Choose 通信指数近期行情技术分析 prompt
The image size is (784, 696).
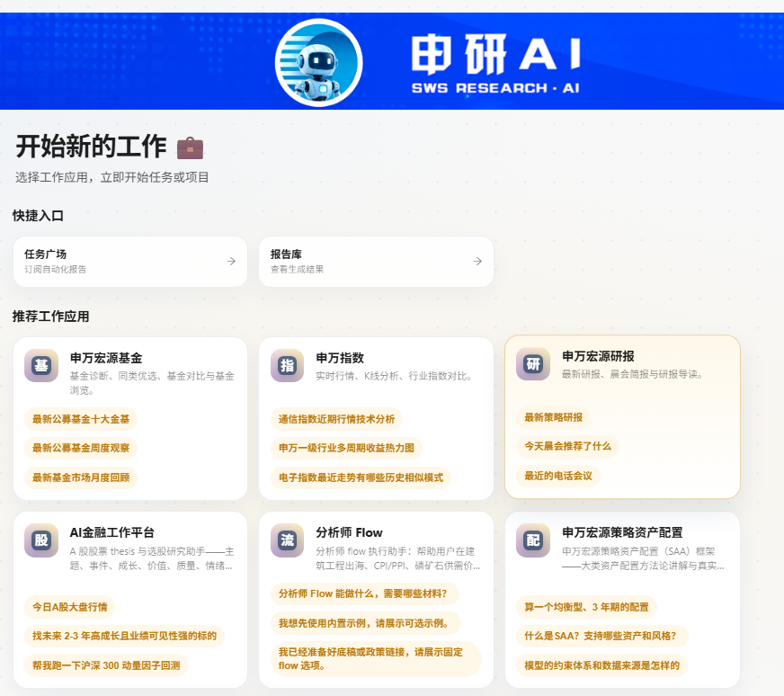point(336,419)
